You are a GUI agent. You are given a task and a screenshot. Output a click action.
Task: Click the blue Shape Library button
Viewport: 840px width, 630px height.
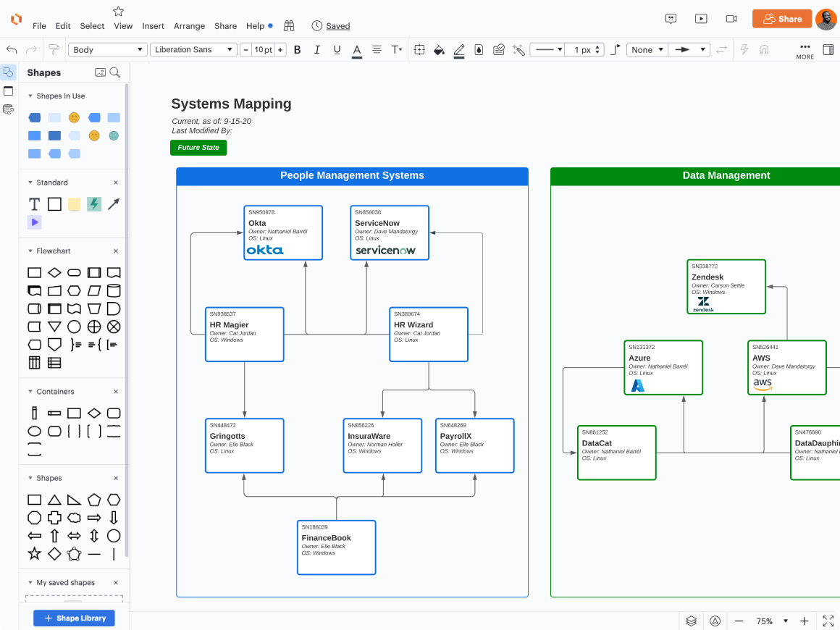[74, 618]
